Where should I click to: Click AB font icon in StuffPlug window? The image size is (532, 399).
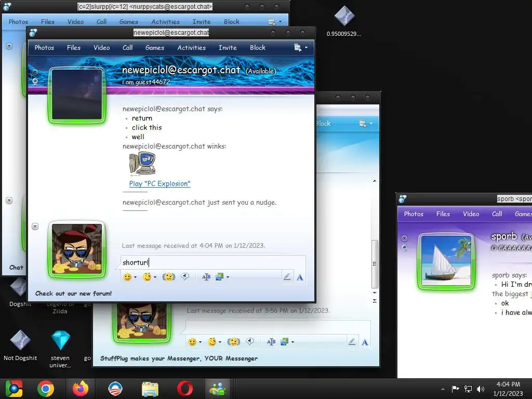click(x=271, y=342)
